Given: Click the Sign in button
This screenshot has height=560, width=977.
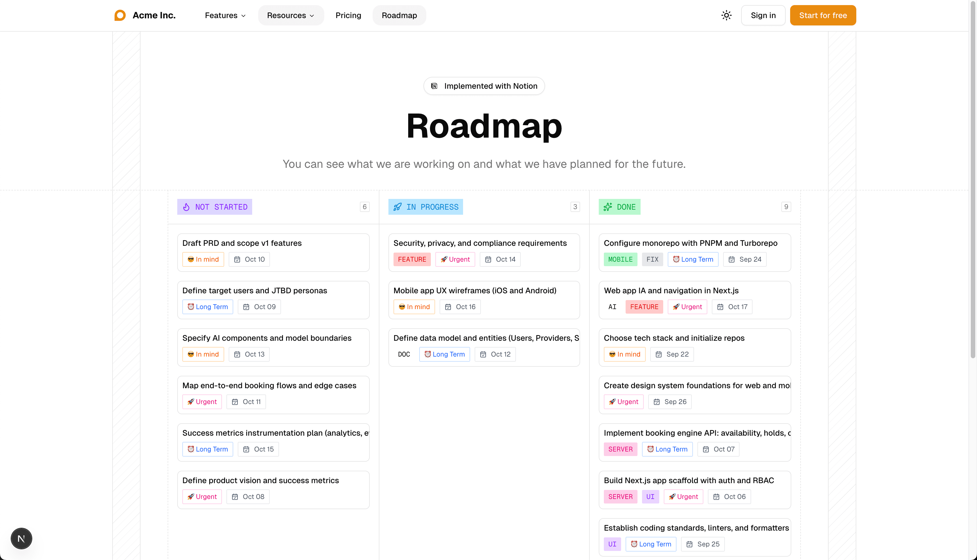Looking at the screenshot, I should (763, 15).
